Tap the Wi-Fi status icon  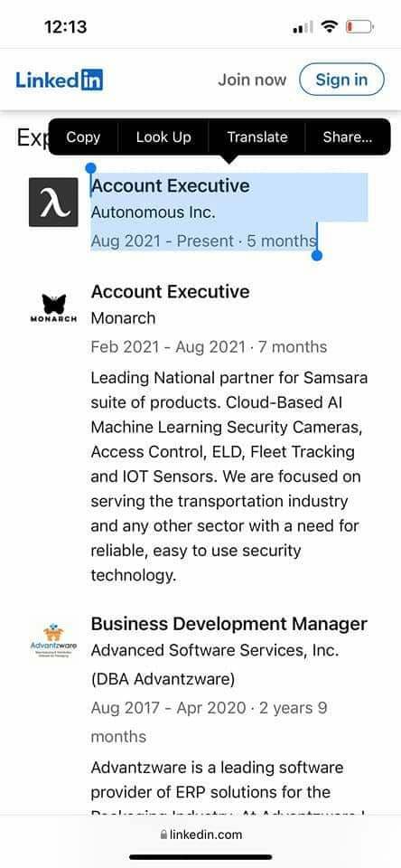[330, 26]
